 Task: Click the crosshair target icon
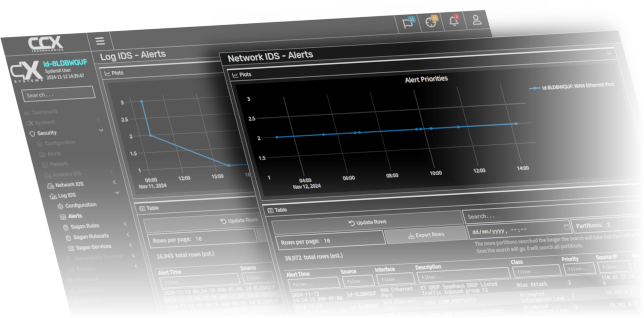coord(431,22)
